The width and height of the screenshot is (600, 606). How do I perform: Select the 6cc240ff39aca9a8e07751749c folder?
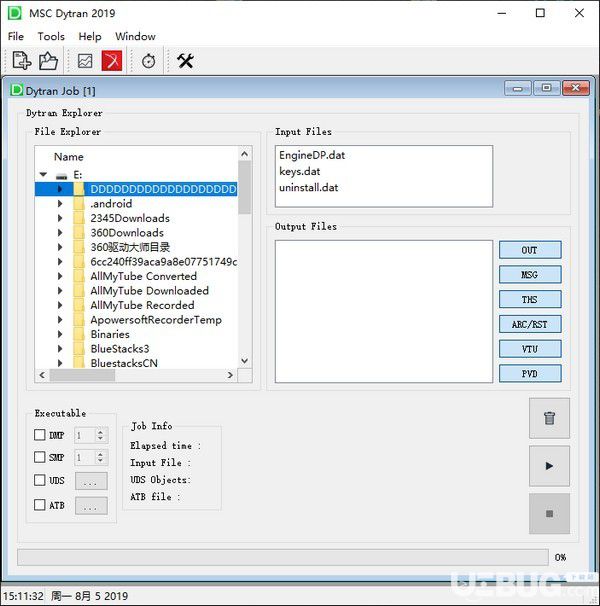(x=164, y=262)
